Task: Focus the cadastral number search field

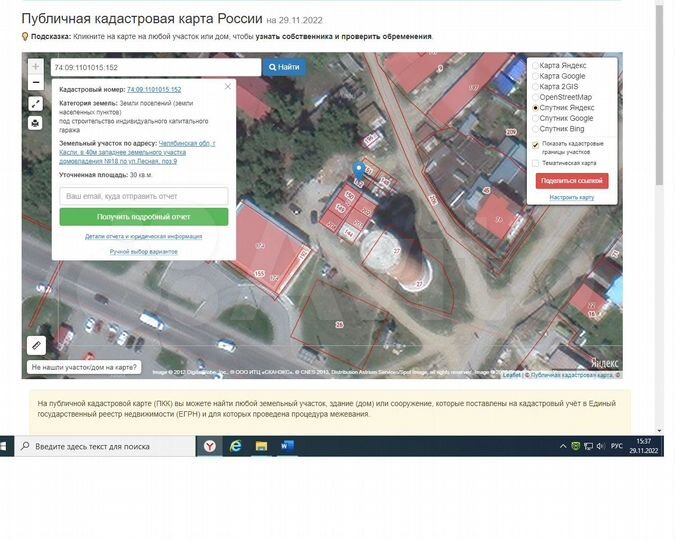Action: pos(156,67)
